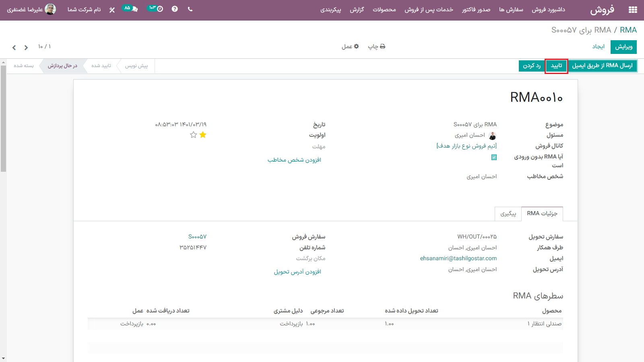
Task: Click delivery order WH/OUT/00025 value
Action: click(x=477, y=237)
